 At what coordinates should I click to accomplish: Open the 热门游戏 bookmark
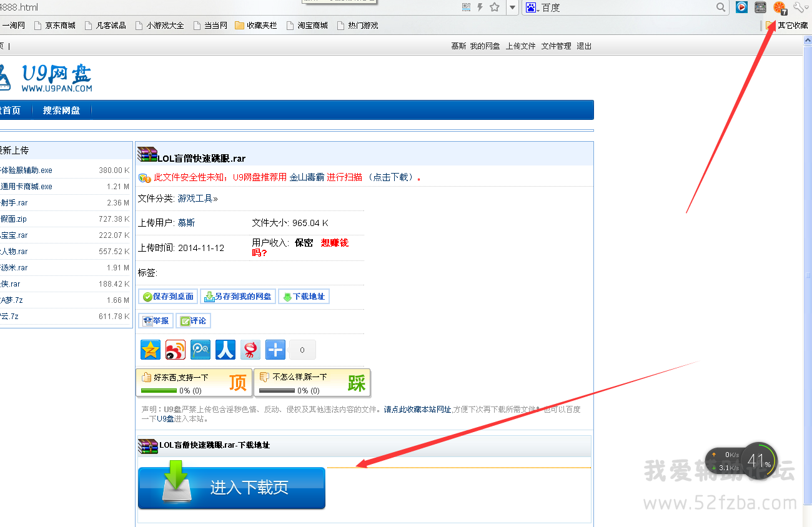357,26
